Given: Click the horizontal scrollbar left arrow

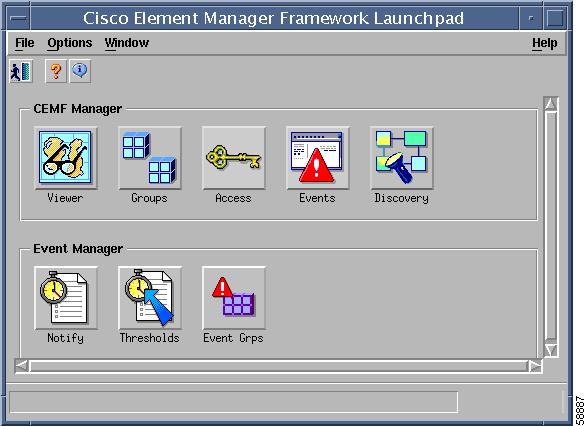Looking at the screenshot, I should 22,366.
